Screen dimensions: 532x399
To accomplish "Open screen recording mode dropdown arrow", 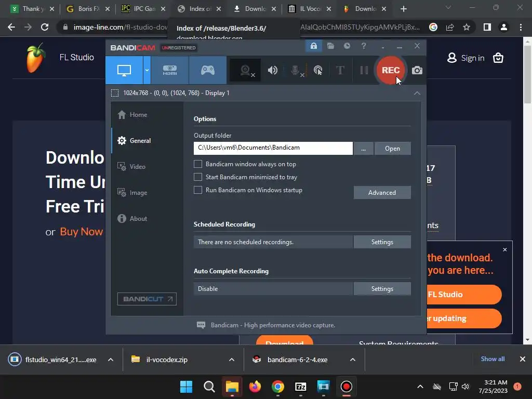I will pos(147,70).
